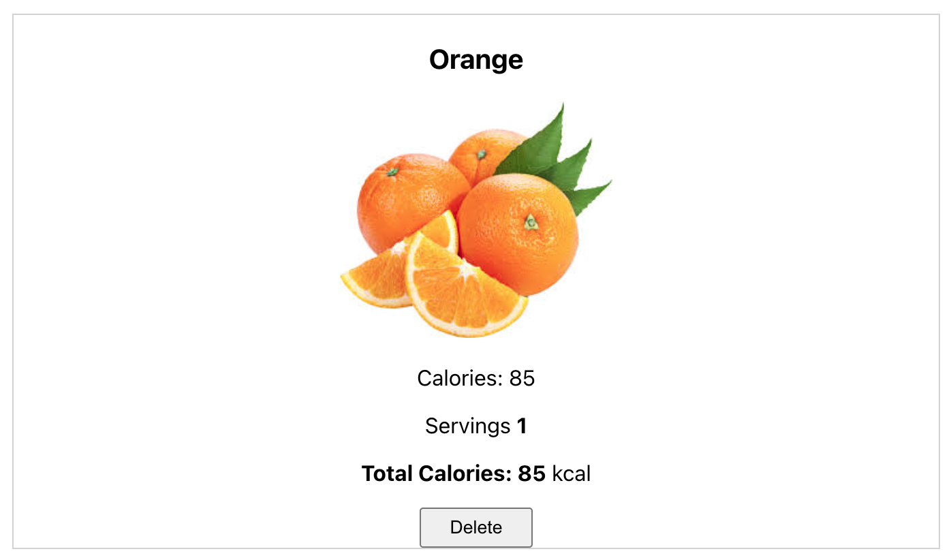Click the Orange title heading
951x560 pixels.
[x=475, y=60]
